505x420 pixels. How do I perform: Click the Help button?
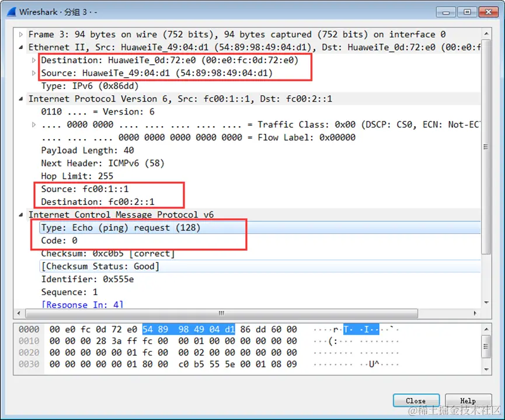point(468,401)
